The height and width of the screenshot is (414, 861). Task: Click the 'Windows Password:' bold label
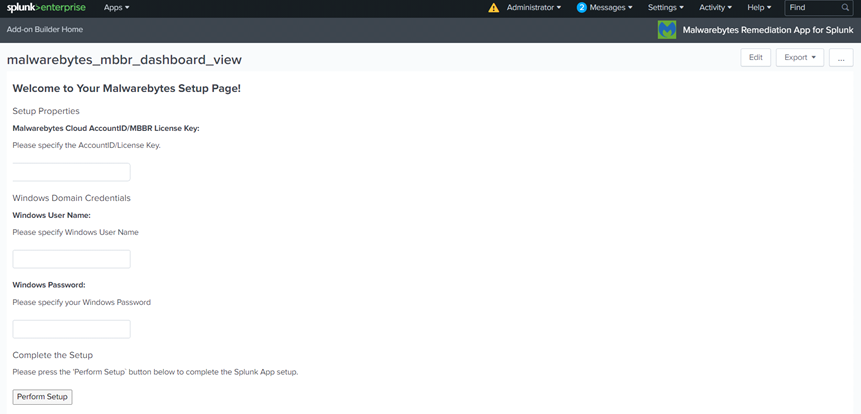click(x=49, y=285)
